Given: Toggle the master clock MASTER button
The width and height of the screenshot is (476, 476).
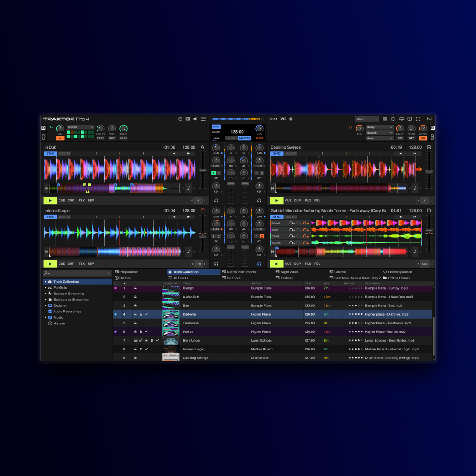Looking at the screenshot, I should point(244,138).
